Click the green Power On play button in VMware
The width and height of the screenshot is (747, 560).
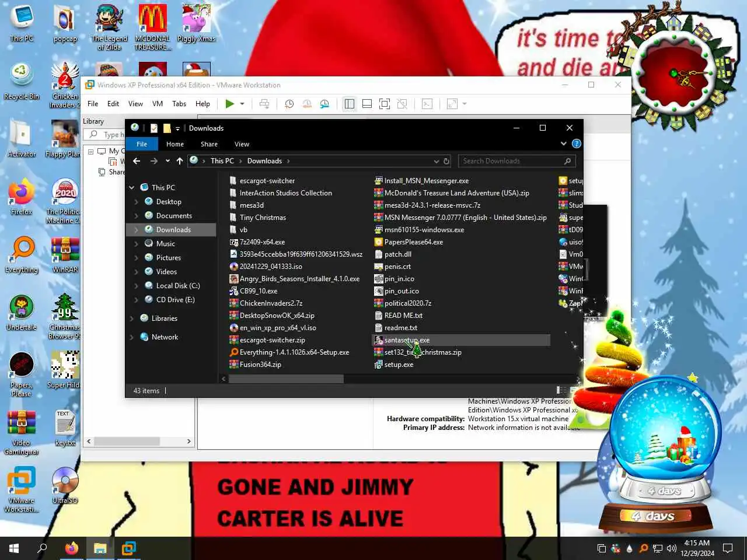point(229,104)
